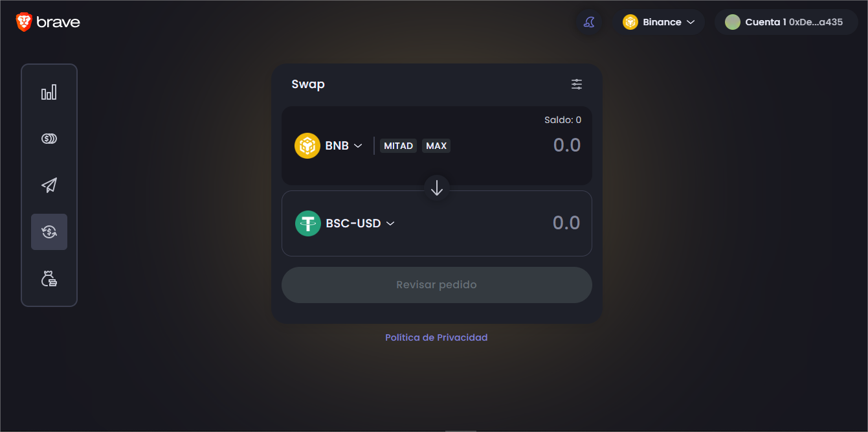Click the Tether BSC-USD token logo
This screenshot has width=868, height=432.
[308, 223]
